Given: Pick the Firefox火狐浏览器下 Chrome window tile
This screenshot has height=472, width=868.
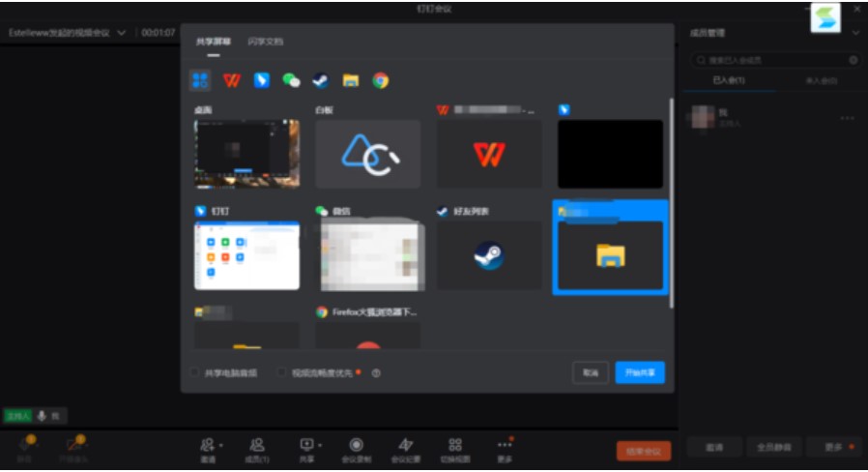Looking at the screenshot, I should (x=368, y=336).
